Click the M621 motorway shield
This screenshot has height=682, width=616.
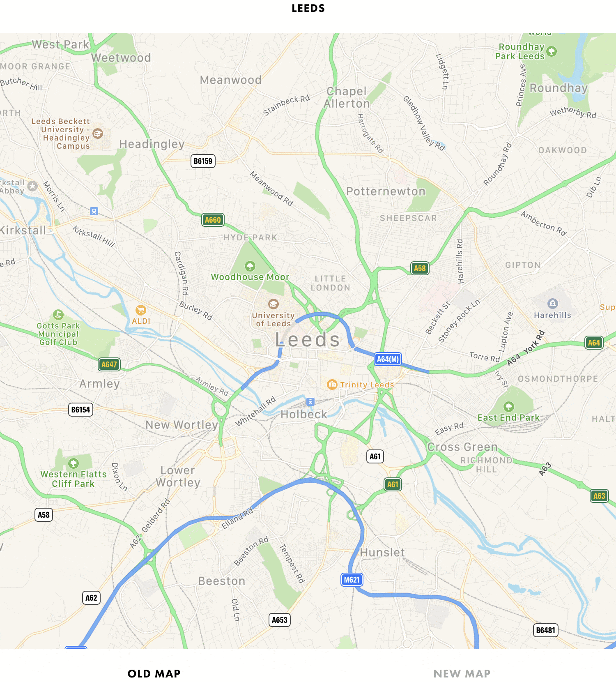tap(352, 580)
